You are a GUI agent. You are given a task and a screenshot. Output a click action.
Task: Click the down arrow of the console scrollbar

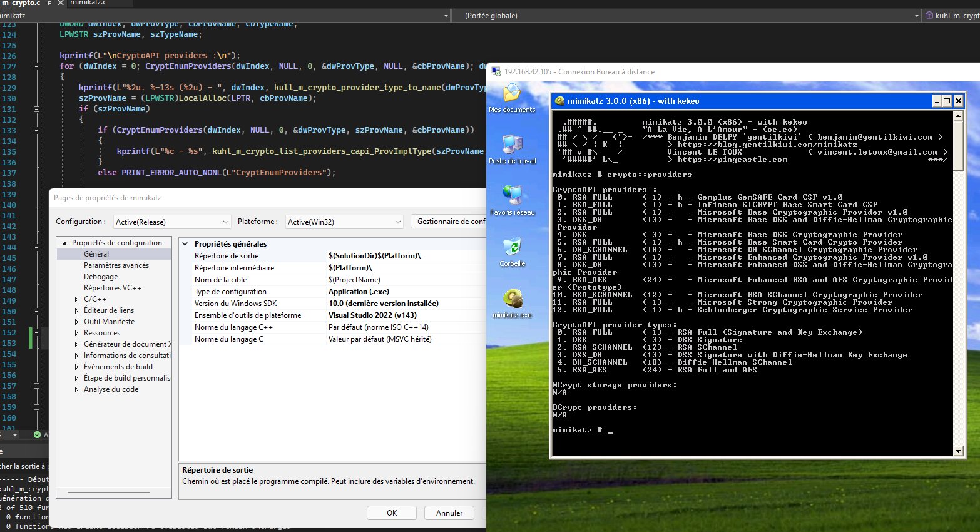click(958, 451)
